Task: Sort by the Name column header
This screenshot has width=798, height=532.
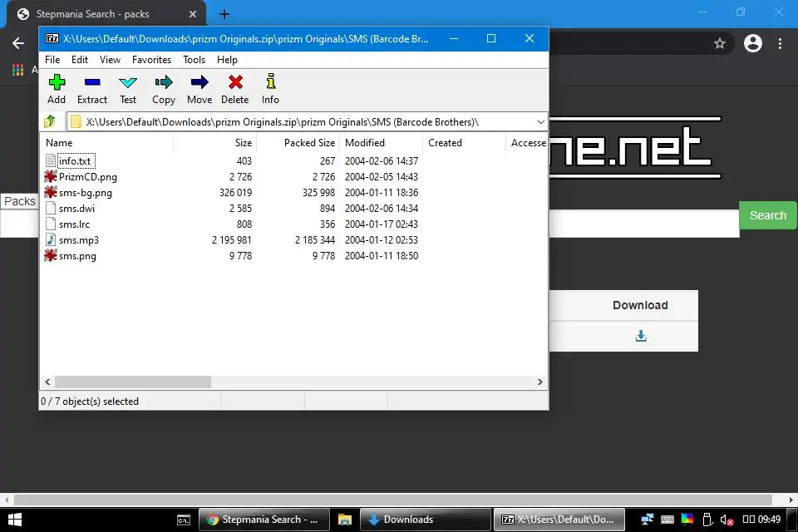Action: (107, 143)
